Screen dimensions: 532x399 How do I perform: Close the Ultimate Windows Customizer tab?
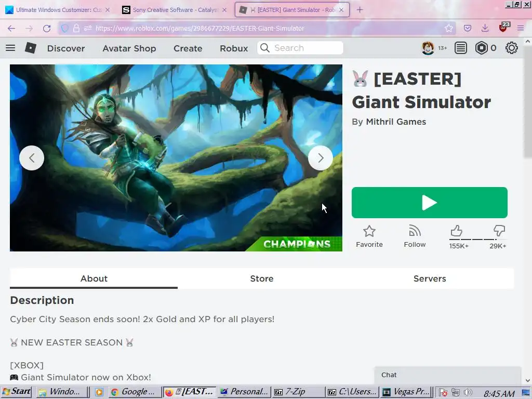click(x=108, y=10)
